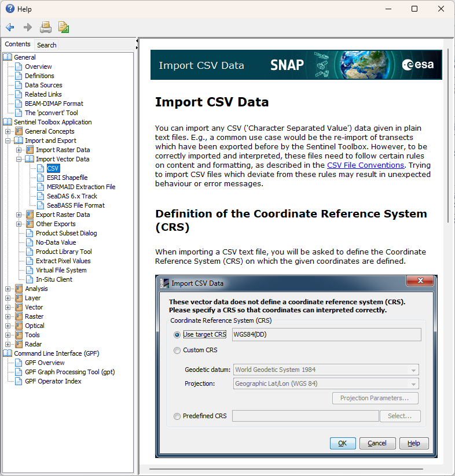The height and width of the screenshot is (476, 455).
Task: Click the Analysis folder icon
Action: coord(19,289)
